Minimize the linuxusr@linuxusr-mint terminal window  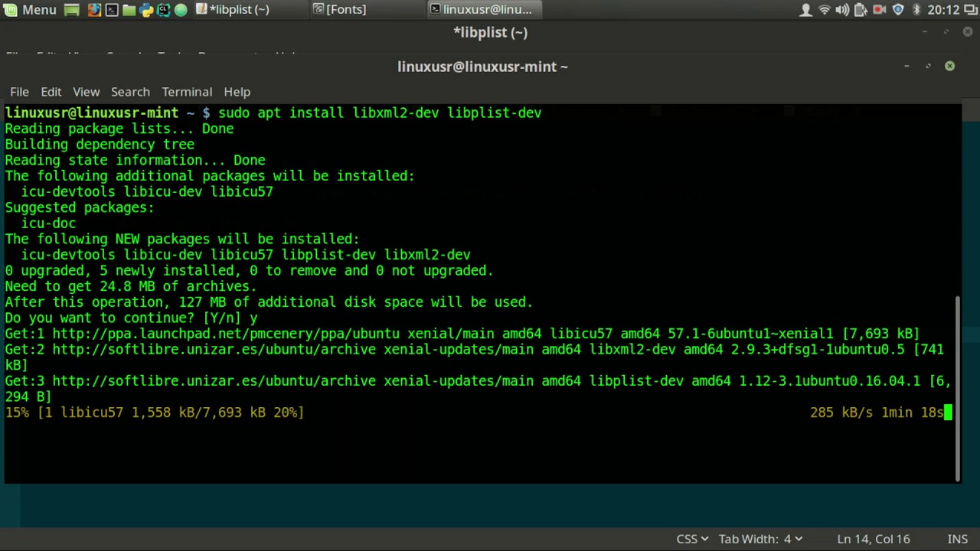[x=906, y=67]
